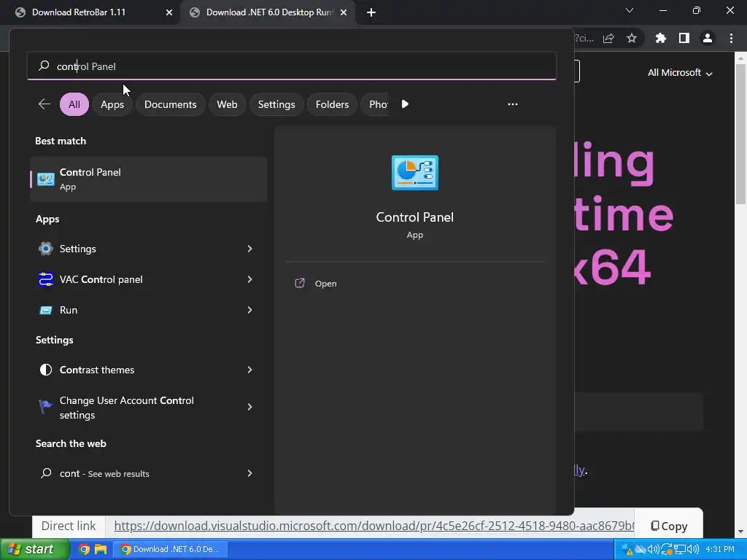Screen dimensions: 747x560
Task: Click the 4:31 PM taskbar clock
Action: coord(720,549)
